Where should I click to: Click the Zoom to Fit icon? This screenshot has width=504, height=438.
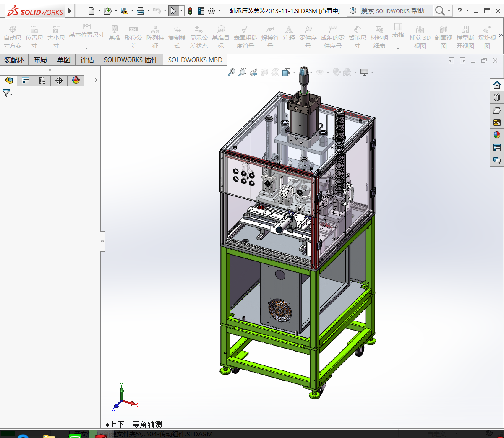pyautogui.click(x=232, y=72)
